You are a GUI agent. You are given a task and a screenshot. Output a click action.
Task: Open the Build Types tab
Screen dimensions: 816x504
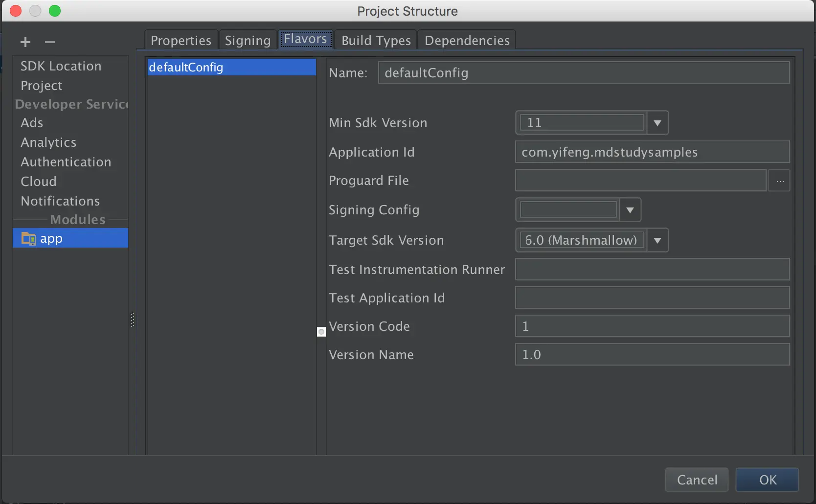coord(376,40)
